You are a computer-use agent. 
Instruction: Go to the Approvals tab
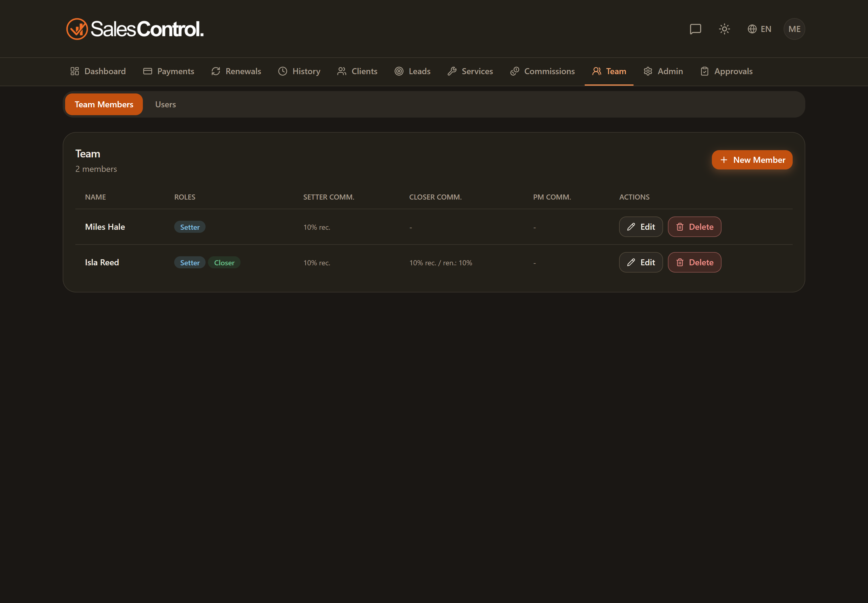[726, 71]
